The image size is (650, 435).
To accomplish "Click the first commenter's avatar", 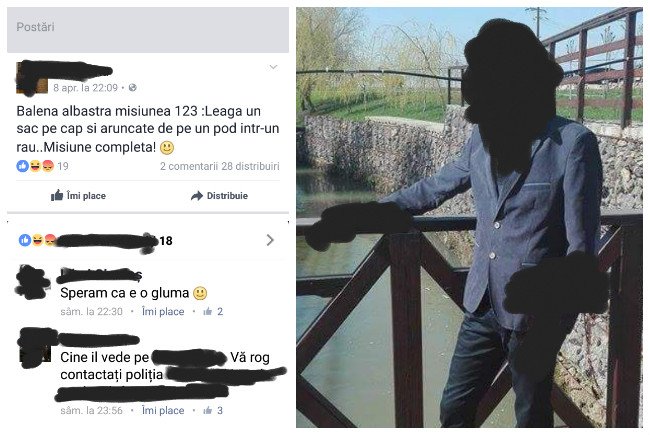I will (32, 283).
